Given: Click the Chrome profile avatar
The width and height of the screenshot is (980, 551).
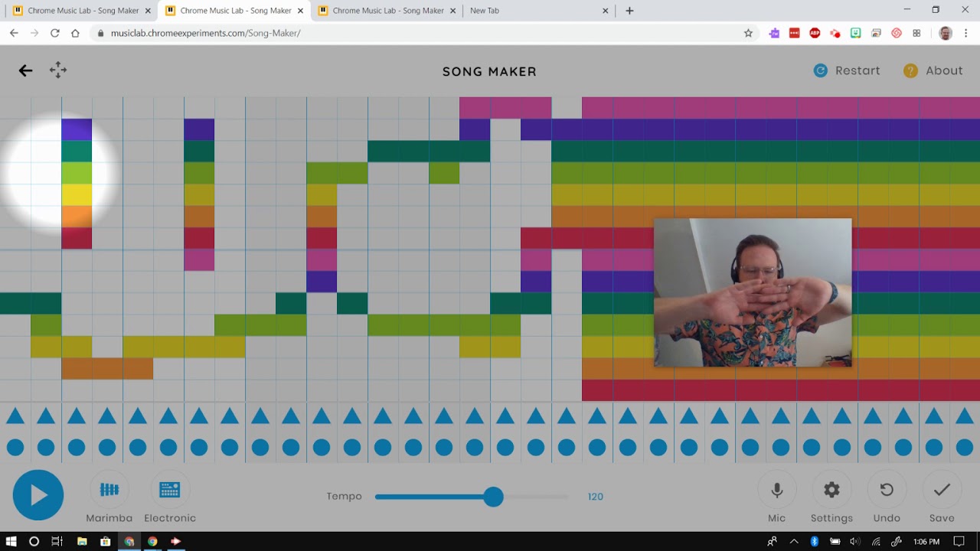Looking at the screenshot, I should (946, 33).
